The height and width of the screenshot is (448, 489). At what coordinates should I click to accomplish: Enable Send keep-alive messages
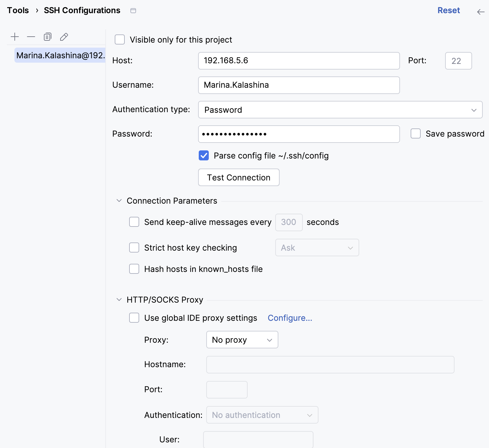(x=134, y=222)
